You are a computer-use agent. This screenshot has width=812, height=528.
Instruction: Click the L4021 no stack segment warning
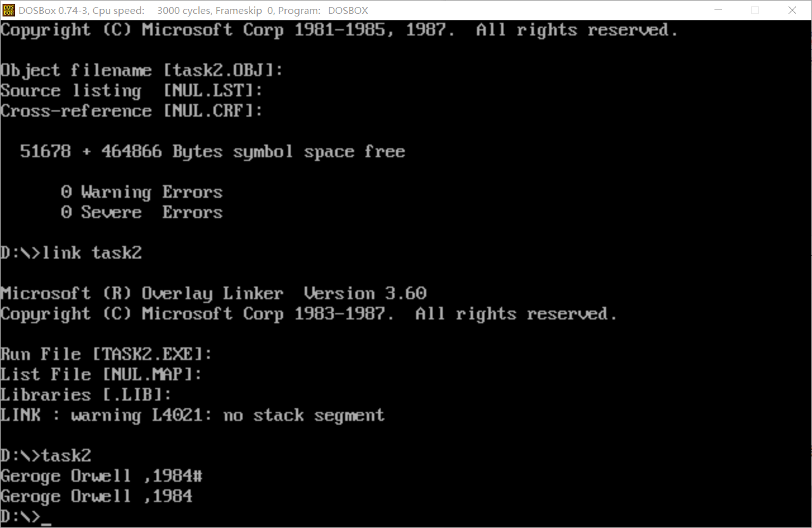193,416
